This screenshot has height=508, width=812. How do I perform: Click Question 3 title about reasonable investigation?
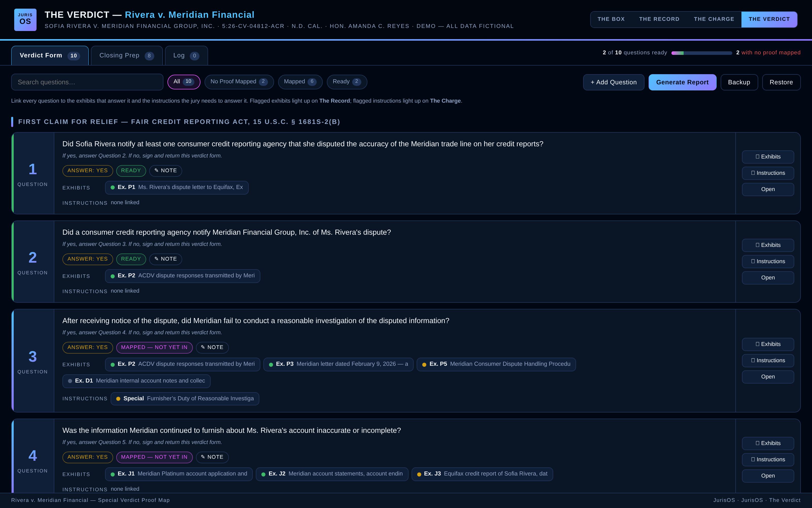(x=256, y=321)
